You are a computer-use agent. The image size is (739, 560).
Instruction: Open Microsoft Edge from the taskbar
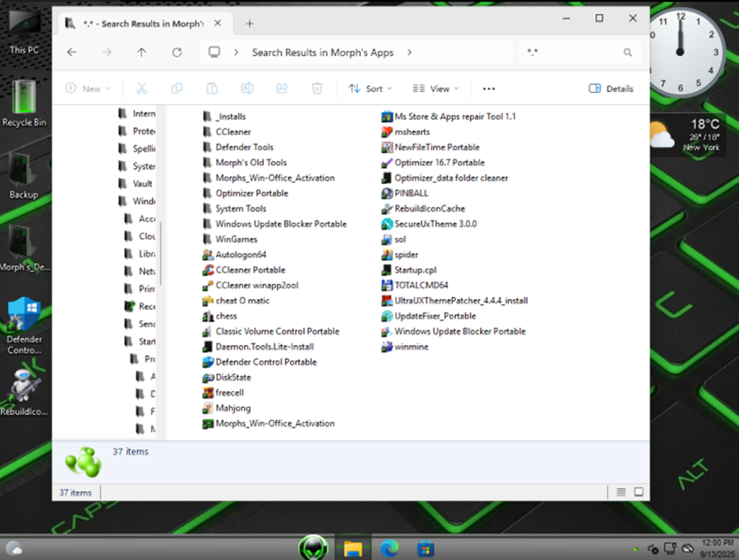389,548
